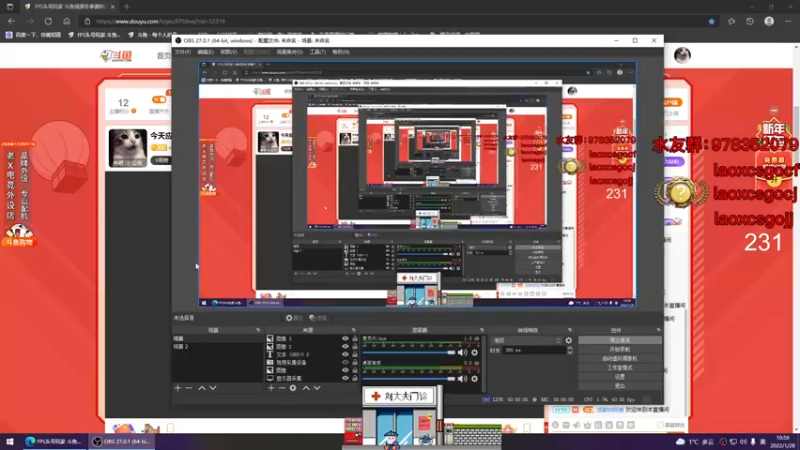The image size is (800, 450).
Task: Add a new scene with the plus icon
Action: [178, 388]
